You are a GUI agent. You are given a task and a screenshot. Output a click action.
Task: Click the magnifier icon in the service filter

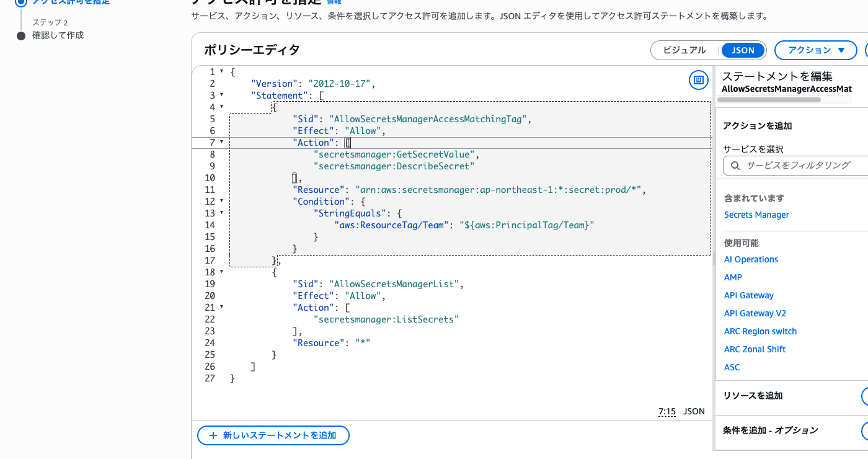(735, 166)
